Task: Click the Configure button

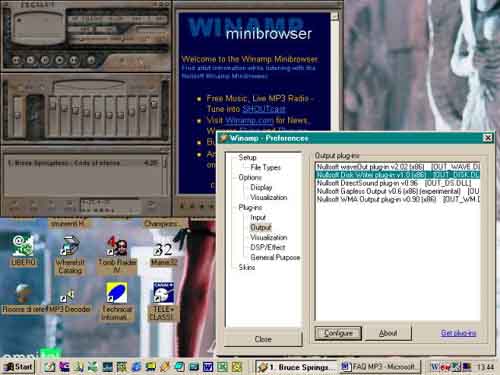Action: coord(338,333)
